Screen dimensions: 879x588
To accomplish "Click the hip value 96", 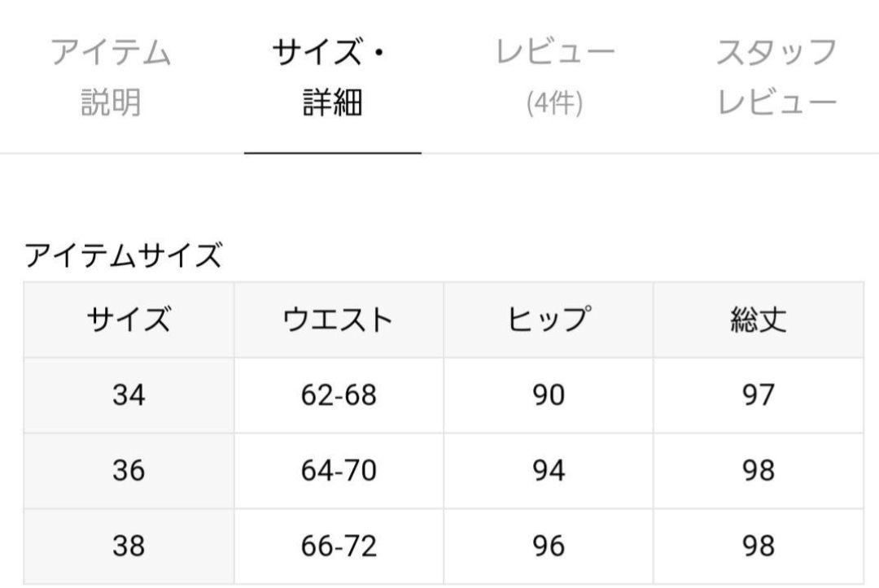I will (549, 547).
